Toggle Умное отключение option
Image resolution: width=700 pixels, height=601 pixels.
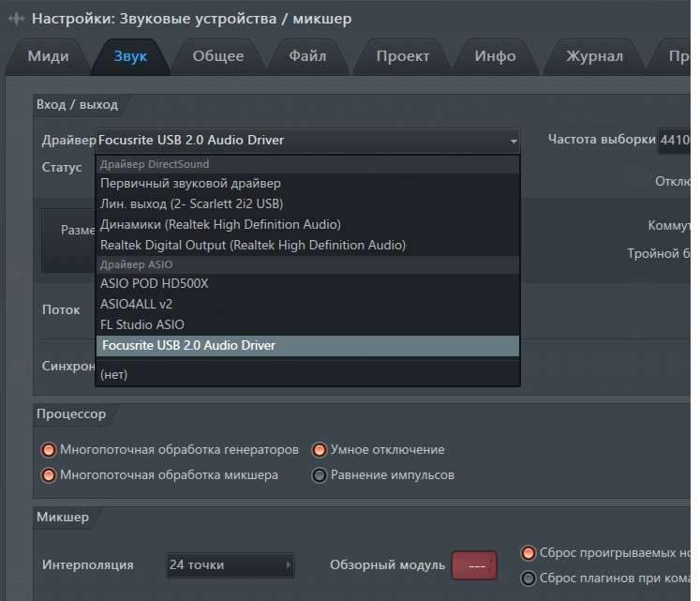point(320,450)
